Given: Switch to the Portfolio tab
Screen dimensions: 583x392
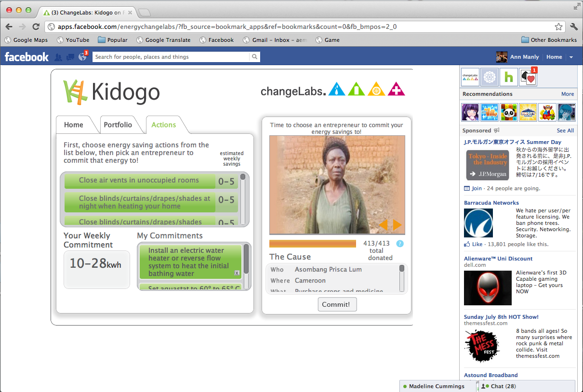Looking at the screenshot, I should point(118,125).
